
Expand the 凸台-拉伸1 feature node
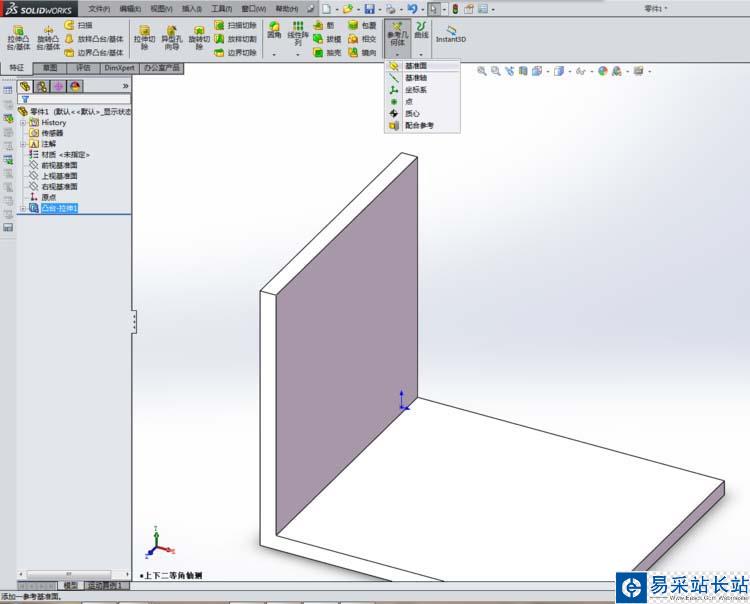22,209
